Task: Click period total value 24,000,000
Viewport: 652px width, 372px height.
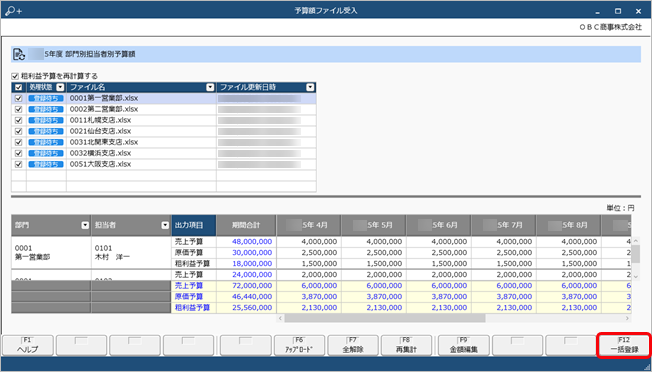Action: pos(252,274)
